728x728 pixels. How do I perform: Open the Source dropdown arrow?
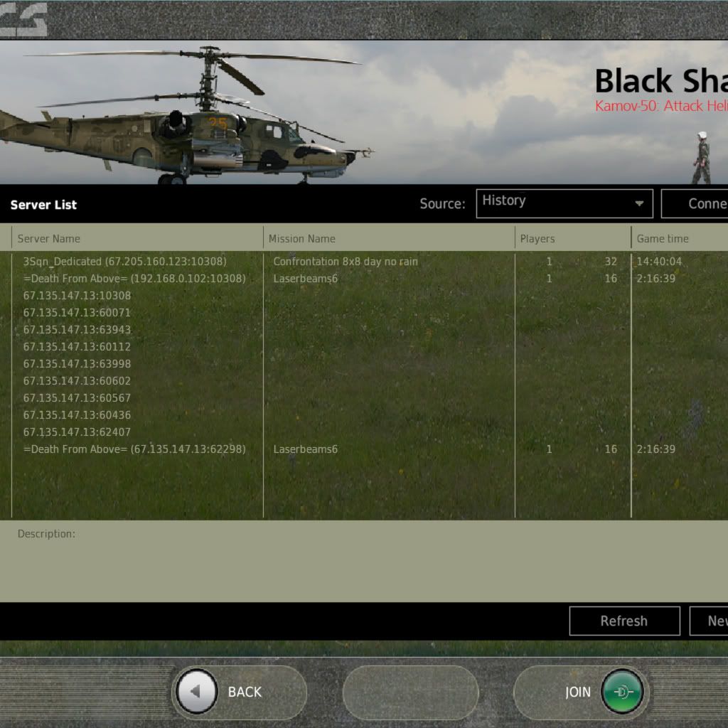click(639, 203)
